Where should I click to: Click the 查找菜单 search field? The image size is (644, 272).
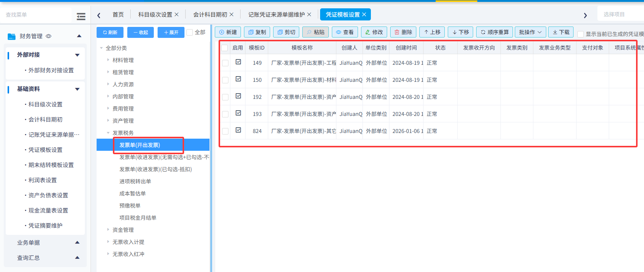pos(36,15)
